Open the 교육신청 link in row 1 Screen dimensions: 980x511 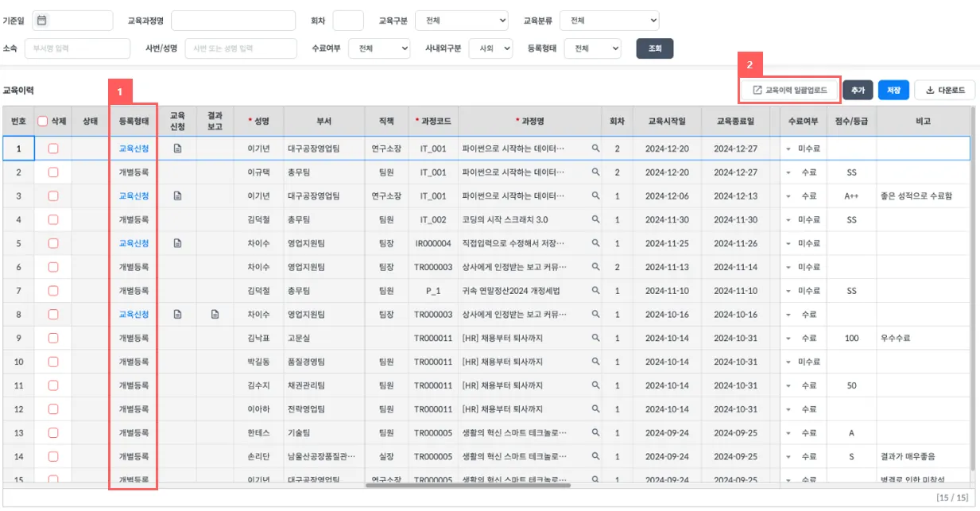[134, 148]
